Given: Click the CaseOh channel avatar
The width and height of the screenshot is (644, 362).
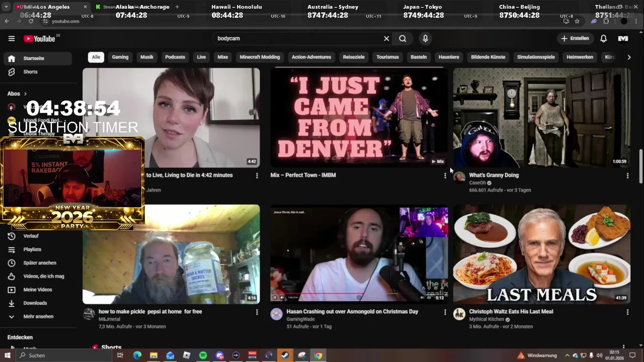Looking at the screenshot, I should tap(459, 177).
